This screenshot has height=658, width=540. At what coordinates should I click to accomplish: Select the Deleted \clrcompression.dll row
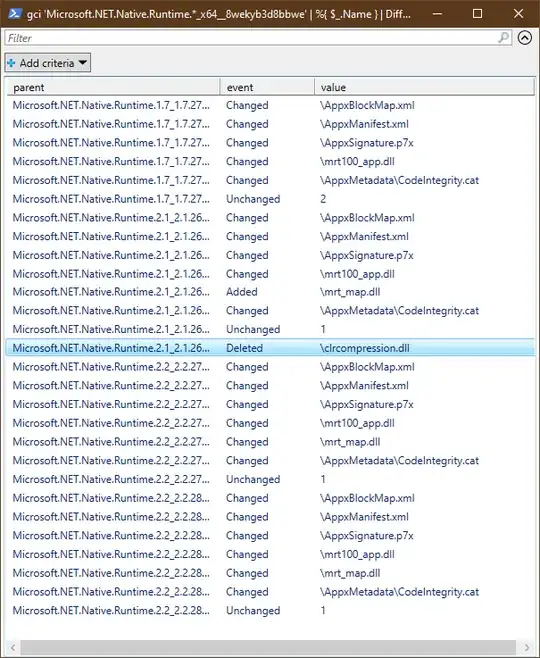tap(270, 348)
